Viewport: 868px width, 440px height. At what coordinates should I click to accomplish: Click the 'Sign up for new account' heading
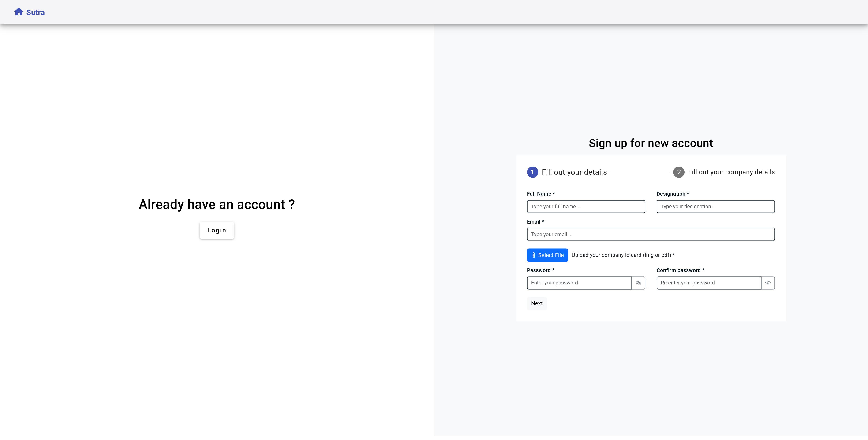650,143
